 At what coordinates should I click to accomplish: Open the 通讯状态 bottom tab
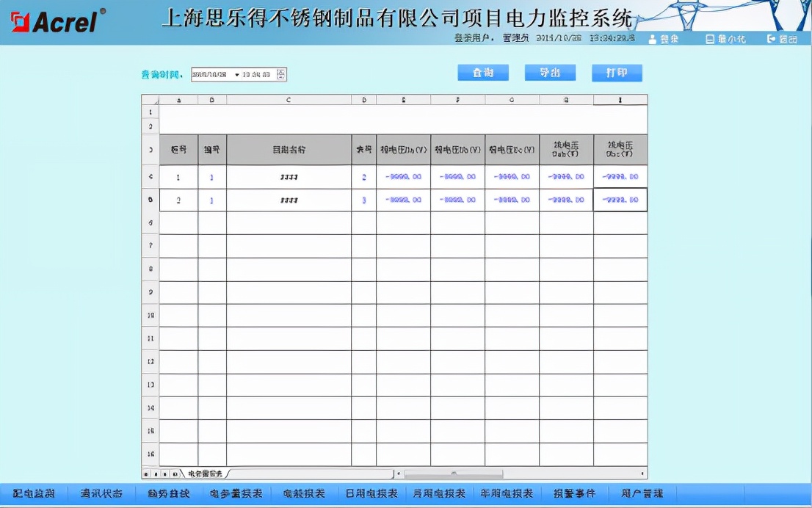pyautogui.click(x=101, y=493)
